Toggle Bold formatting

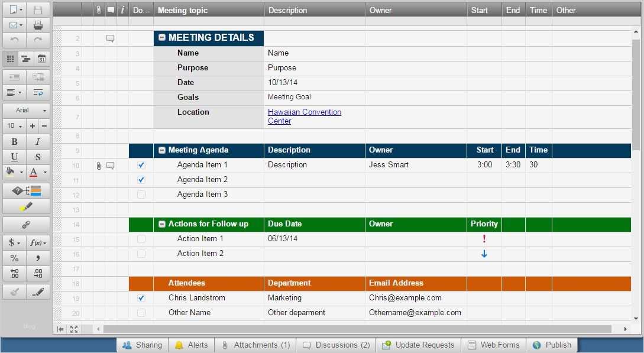pos(14,141)
